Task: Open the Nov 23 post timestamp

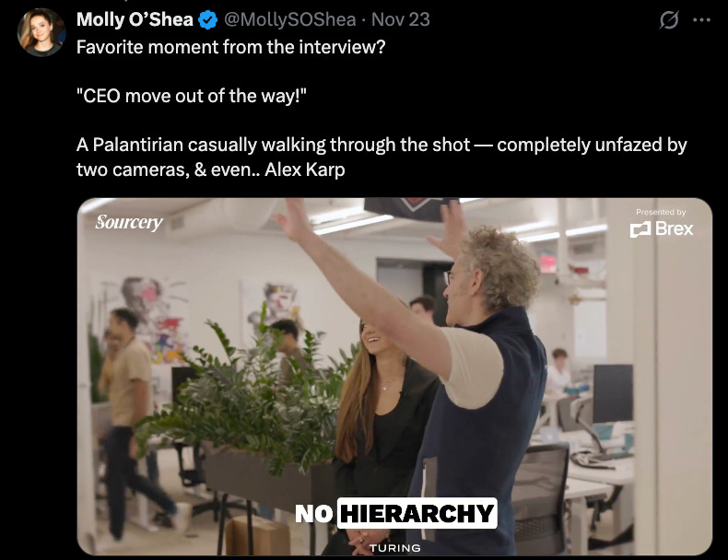Action: (x=401, y=19)
